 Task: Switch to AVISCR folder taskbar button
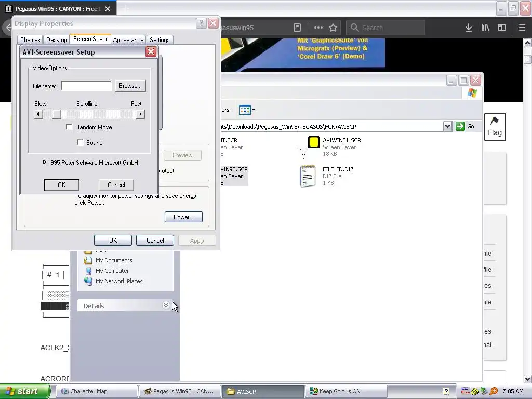click(263, 391)
